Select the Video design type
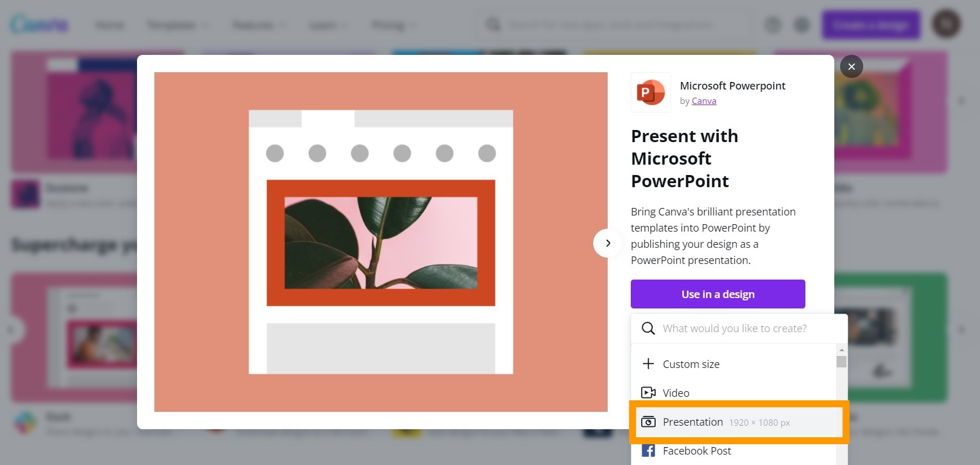The width and height of the screenshot is (980, 465). 733,393
